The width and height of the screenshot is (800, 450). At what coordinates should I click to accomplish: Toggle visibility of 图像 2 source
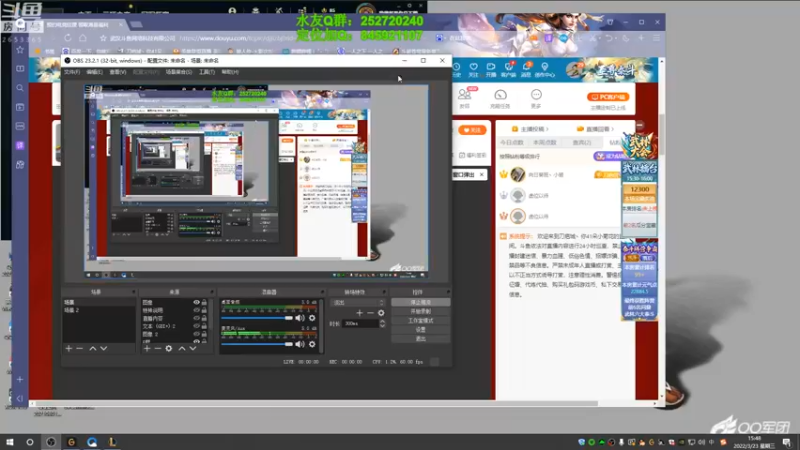(x=196, y=334)
